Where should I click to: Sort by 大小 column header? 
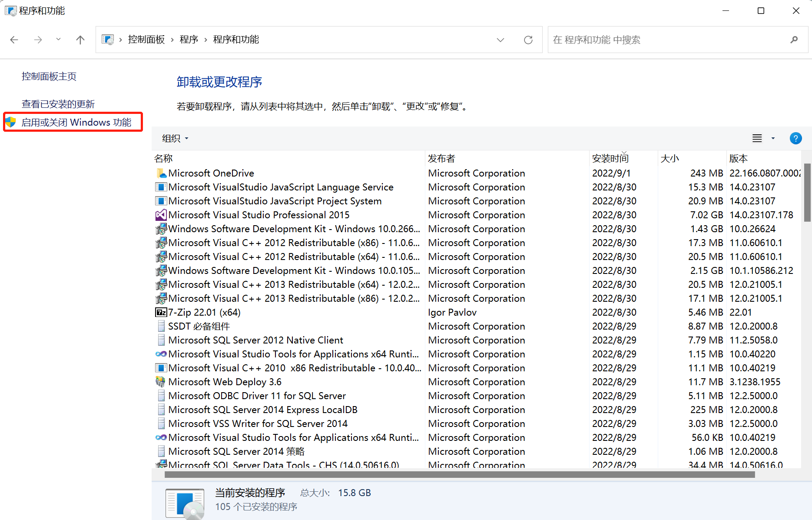pos(692,158)
